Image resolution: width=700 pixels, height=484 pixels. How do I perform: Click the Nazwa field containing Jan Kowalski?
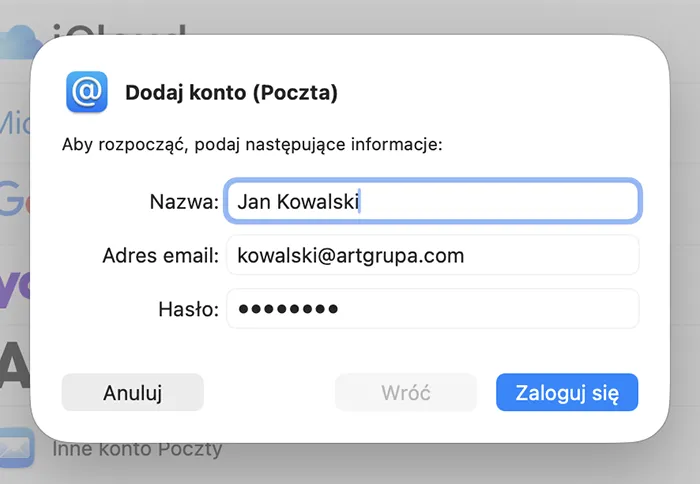click(433, 201)
